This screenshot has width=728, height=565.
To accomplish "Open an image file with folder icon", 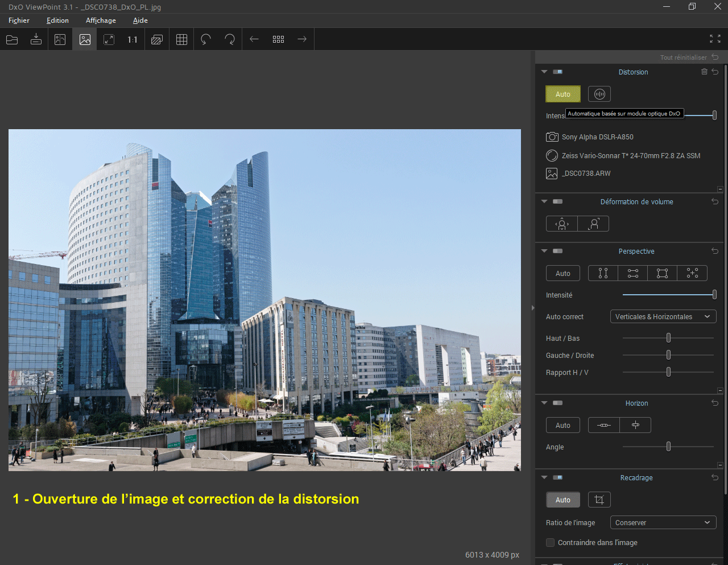I will pyautogui.click(x=12, y=39).
